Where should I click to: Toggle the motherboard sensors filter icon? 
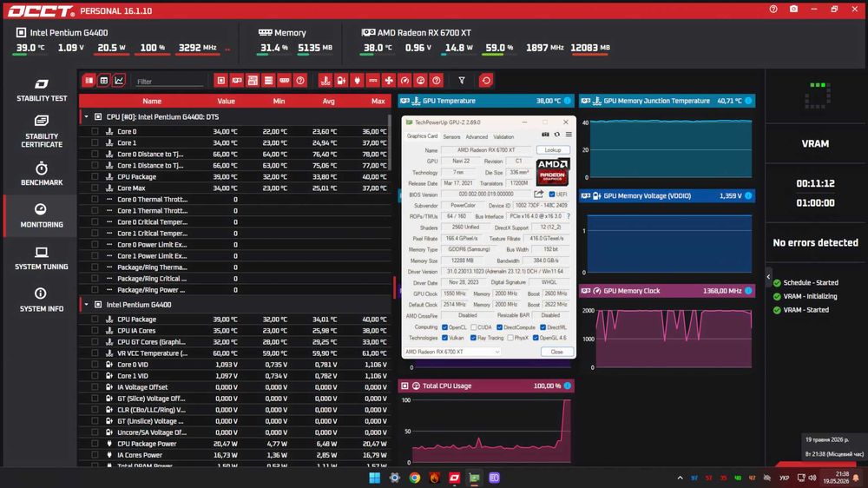point(253,81)
